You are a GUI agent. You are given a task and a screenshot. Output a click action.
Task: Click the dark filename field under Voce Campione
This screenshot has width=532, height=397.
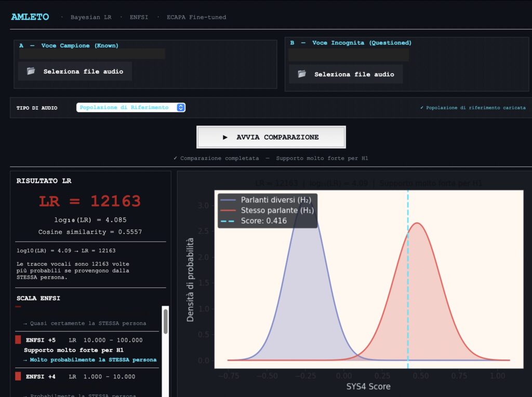coord(92,53)
